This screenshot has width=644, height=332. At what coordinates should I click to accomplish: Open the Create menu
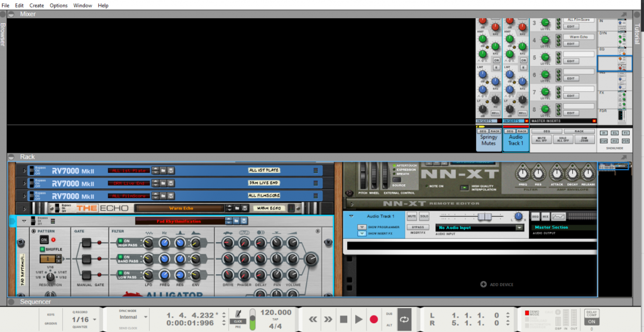(x=36, y=6)
